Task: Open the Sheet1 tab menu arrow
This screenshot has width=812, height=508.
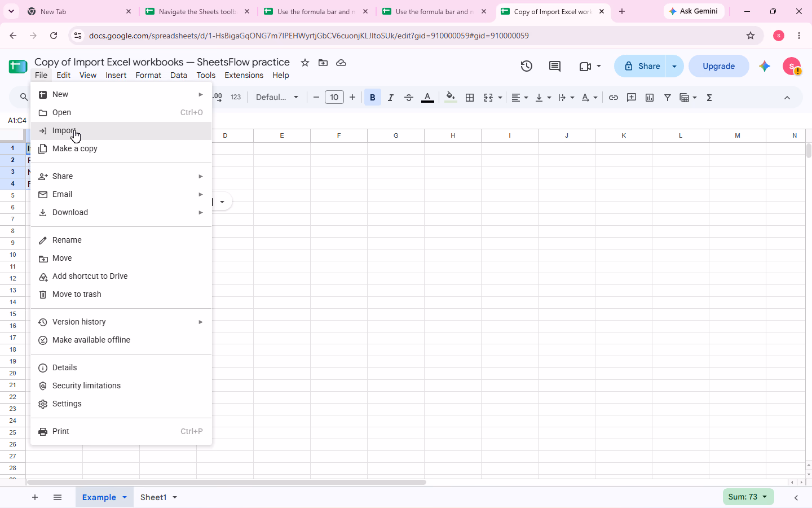Action: [175, 497]
